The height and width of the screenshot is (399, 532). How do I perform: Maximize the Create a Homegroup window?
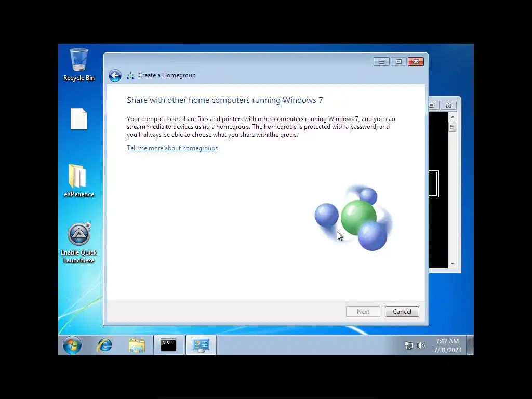pos(398,62)
